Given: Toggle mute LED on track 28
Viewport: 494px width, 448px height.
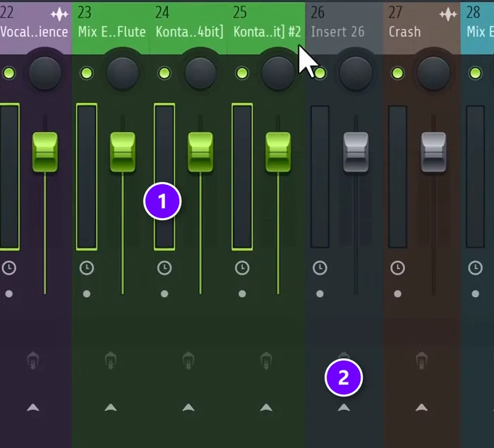Looking at the screenshot, I should coord(476,73).
